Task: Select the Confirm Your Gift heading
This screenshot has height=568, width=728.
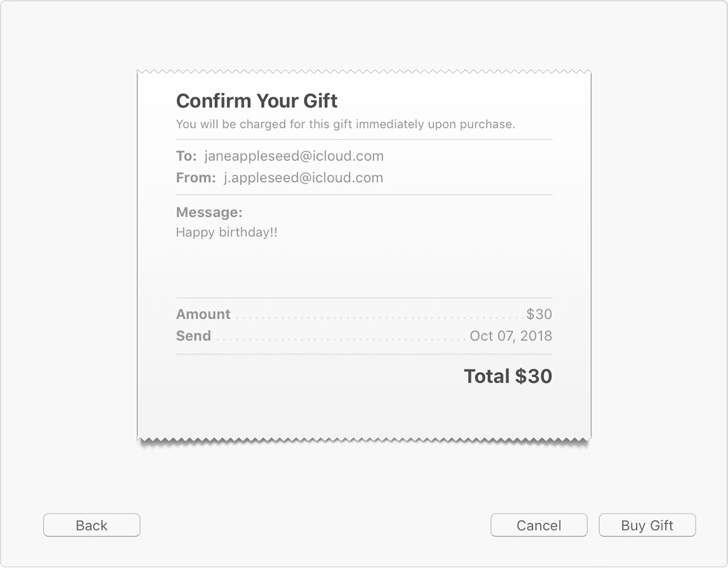Action: point(257,101)
